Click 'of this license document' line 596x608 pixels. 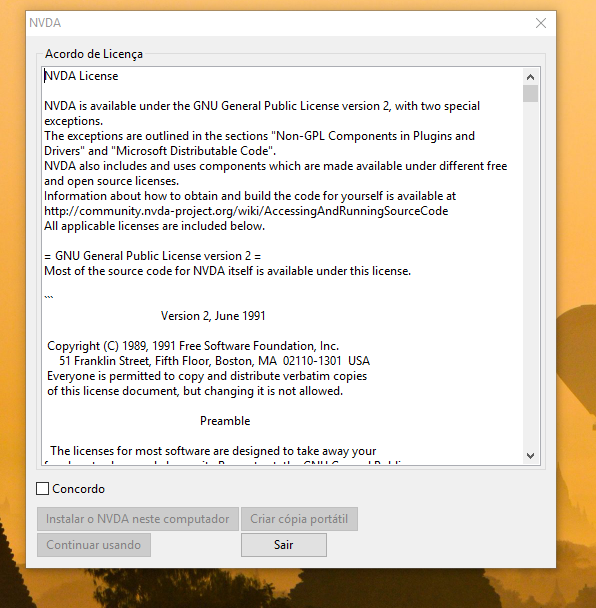point(195,391)
